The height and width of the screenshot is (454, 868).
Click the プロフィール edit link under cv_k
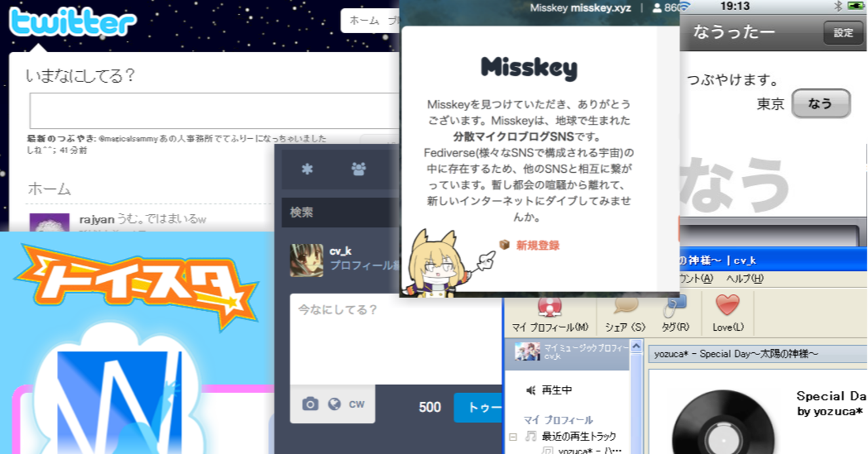coord(363,266)
